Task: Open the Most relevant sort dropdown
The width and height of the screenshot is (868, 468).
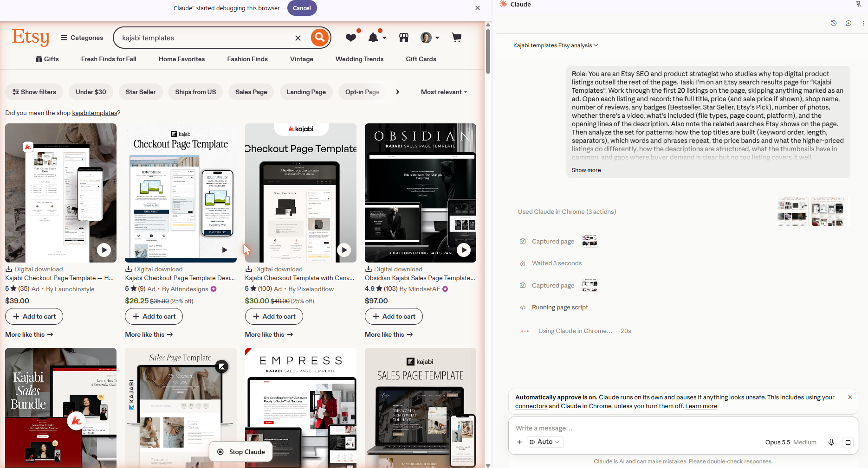Action: (x=444, y=92)
